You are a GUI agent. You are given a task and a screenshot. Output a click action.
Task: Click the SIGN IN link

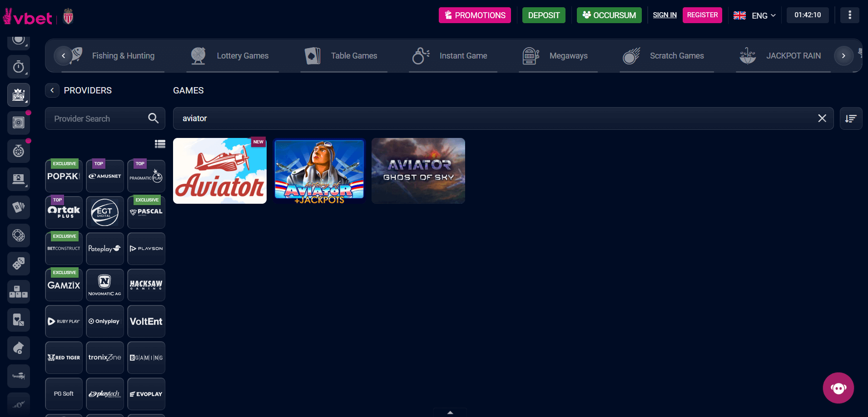coord(665,15)
